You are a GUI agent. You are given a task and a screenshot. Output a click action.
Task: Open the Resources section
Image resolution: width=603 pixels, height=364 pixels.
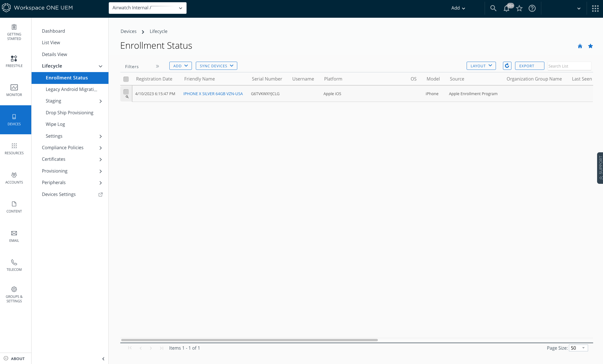tap(14, 149)
